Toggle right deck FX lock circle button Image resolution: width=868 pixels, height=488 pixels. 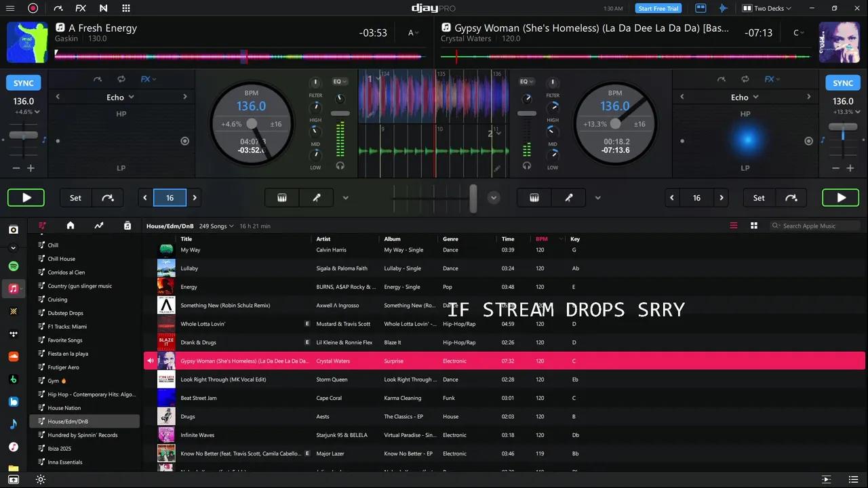coord(808,141)
